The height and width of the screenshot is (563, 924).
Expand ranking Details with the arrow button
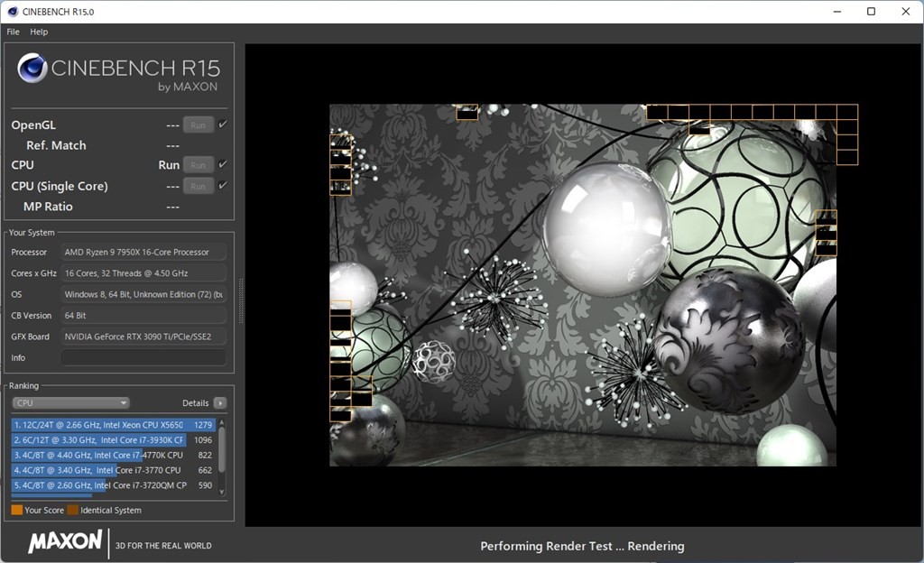[220, 403]
